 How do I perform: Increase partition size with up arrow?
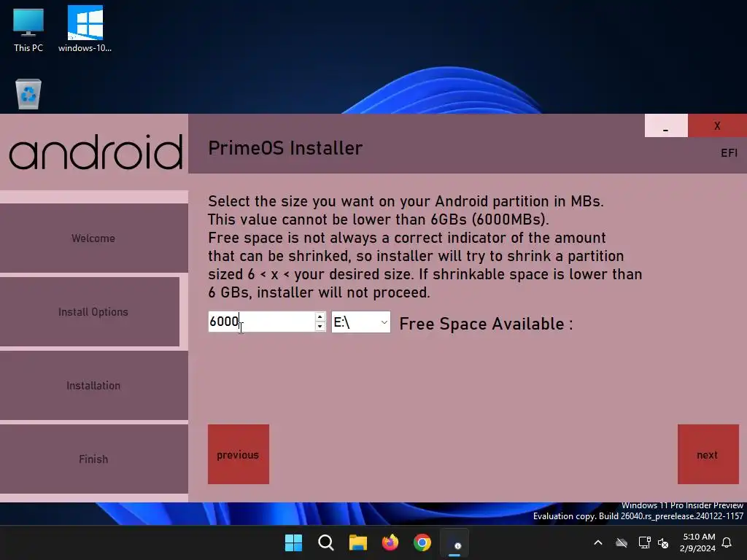coord(320,317)
